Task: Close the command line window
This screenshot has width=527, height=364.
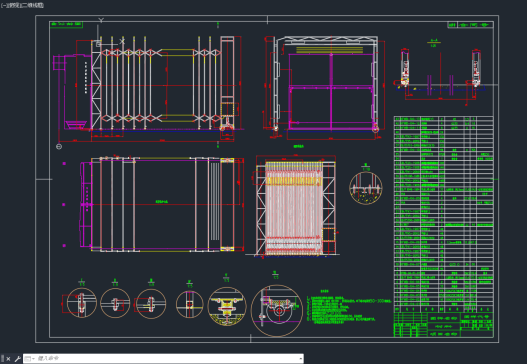Action: click(8, 359)
